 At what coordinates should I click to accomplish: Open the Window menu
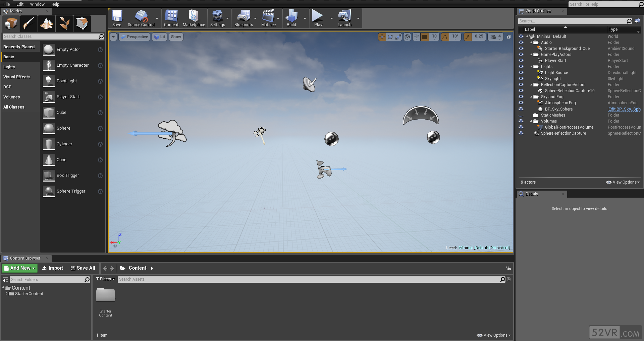coord(37,4)
